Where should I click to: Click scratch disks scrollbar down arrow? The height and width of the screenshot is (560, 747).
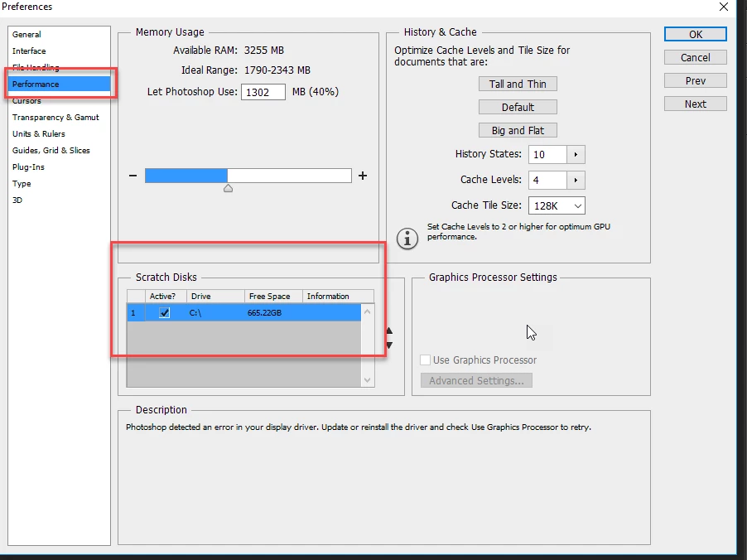pos(368,380)
